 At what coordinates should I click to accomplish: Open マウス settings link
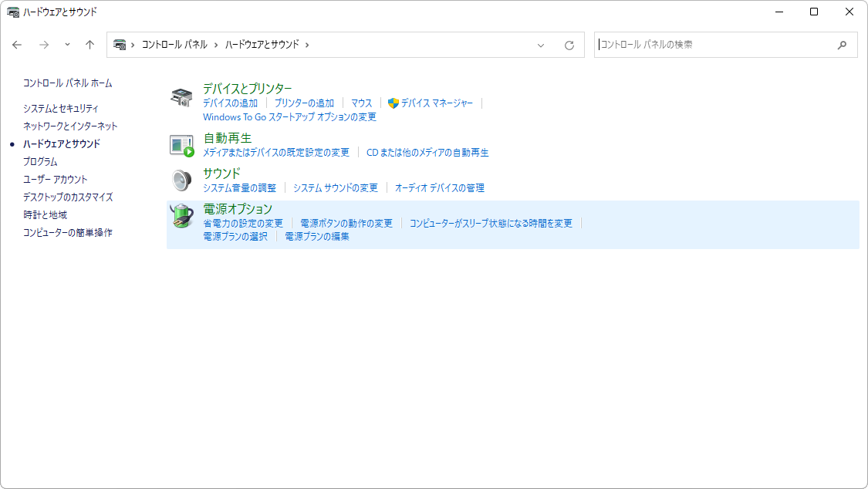click(362, 103)
